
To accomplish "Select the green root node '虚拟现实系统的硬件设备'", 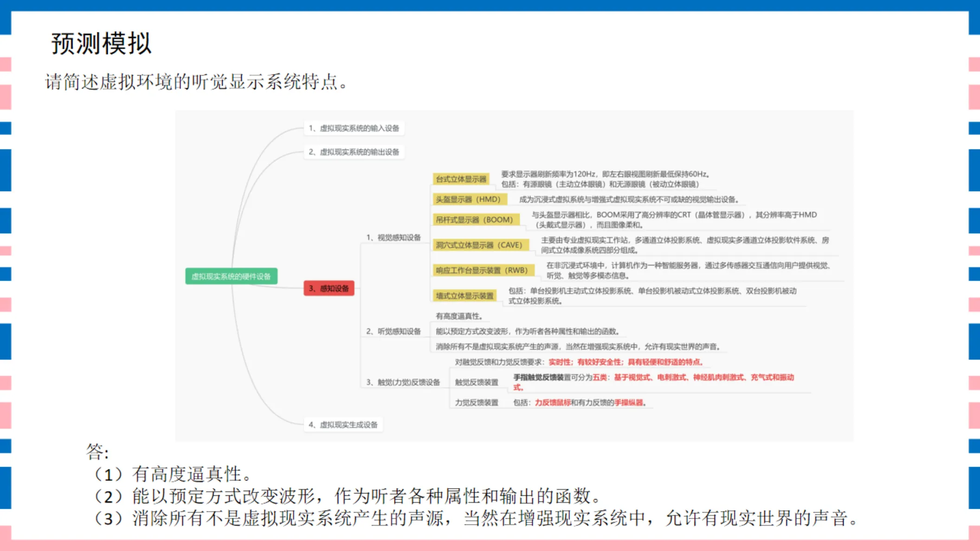I will click(x=231, y=276).
